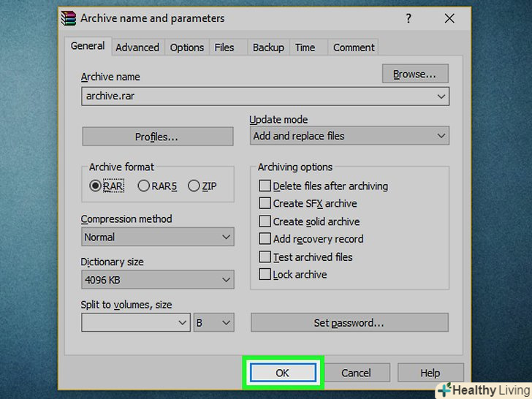The width and height of the screenshot is (532, 399).
Task: Click the Set password... button
Action: point(349,322)
